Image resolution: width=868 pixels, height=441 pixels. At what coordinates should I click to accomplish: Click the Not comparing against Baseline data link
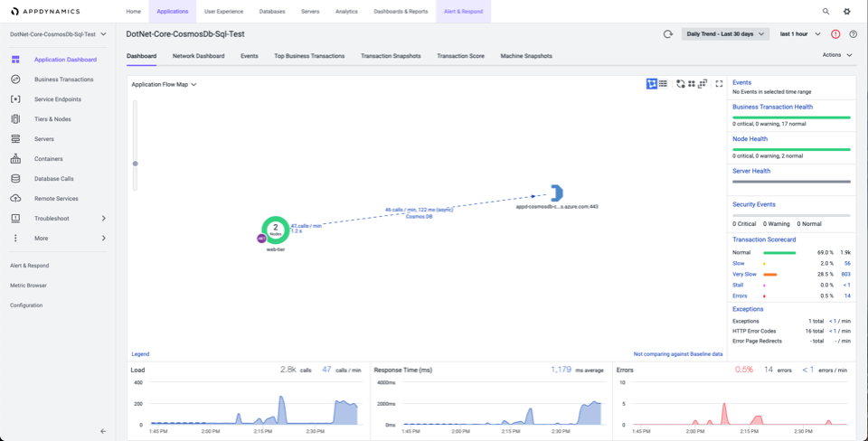(678, 354)
